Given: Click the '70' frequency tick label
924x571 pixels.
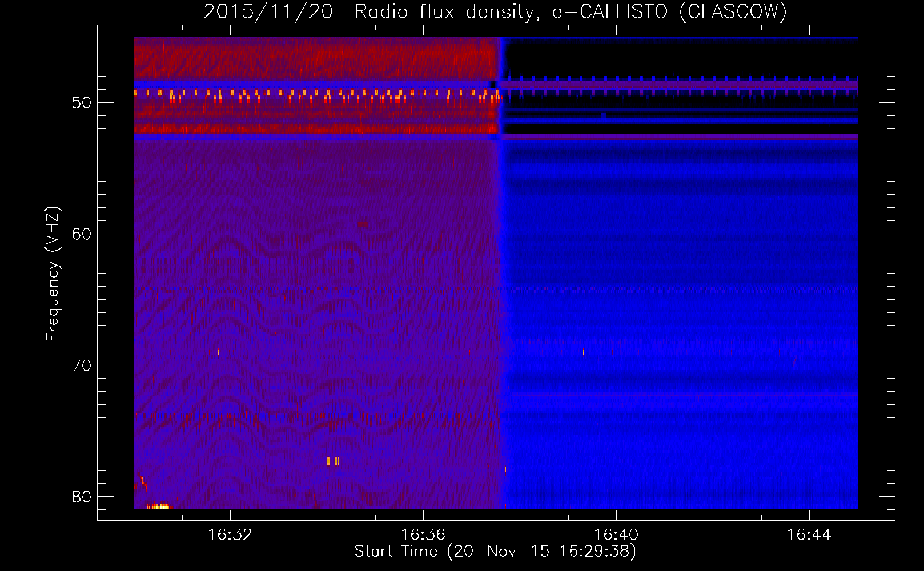Looking at the screenshot, I should point(82,365).
